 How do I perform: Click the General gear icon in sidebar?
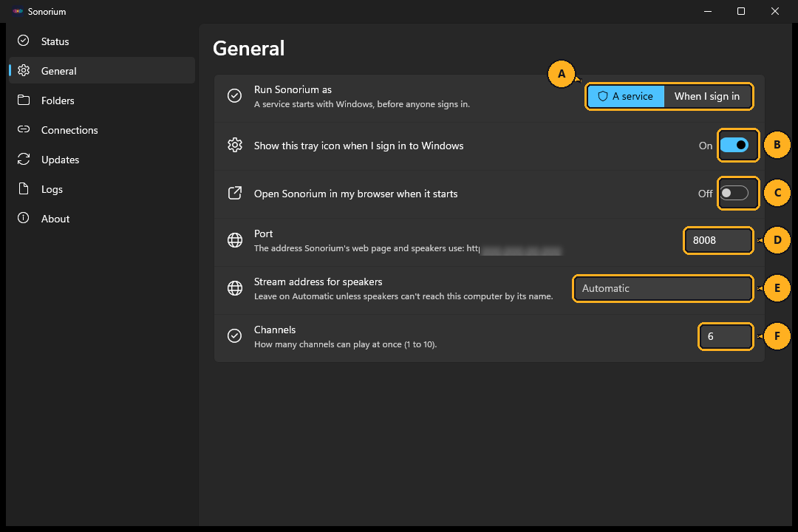click(24, 70)
